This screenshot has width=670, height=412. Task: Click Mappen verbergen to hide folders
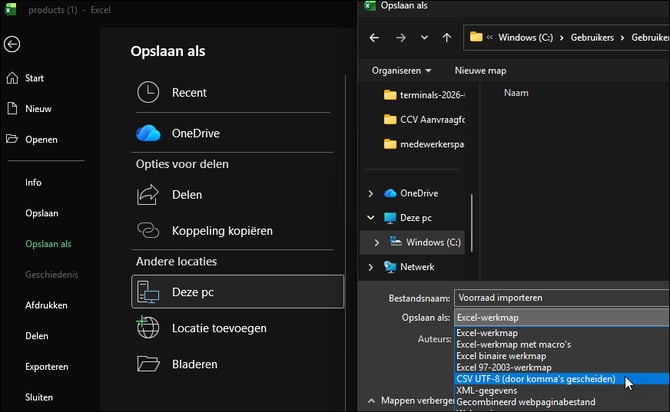[411, 400]
